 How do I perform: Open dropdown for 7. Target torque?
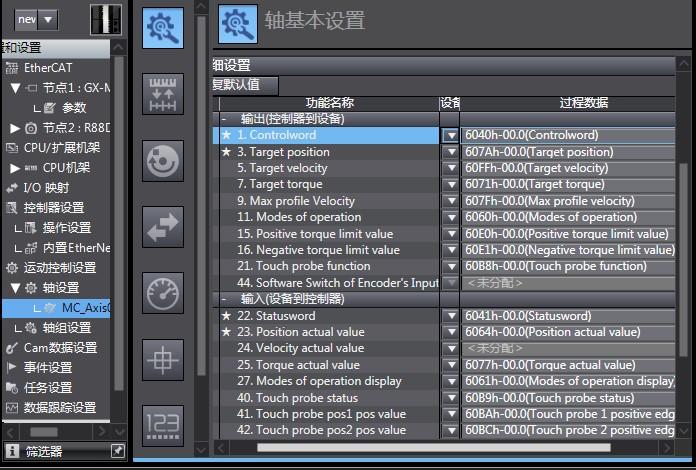pos(451,185)
